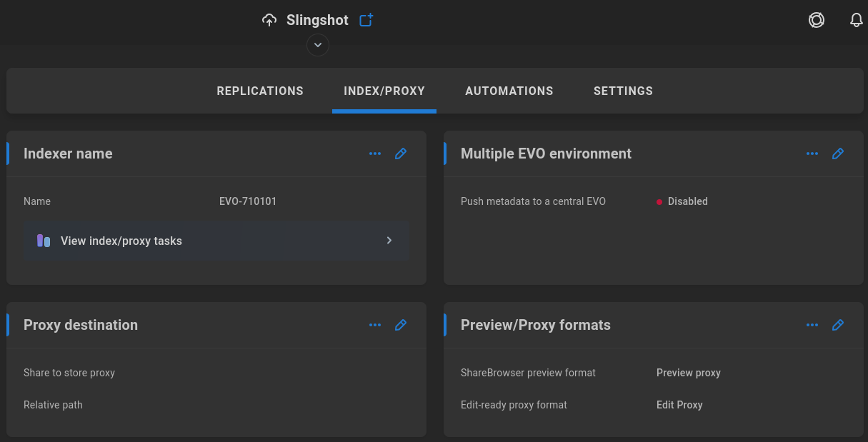The width and height of the screenshot is (868, 442).
Task: Open the help lifebuoy icon
Action: click(x=817, y=20)
